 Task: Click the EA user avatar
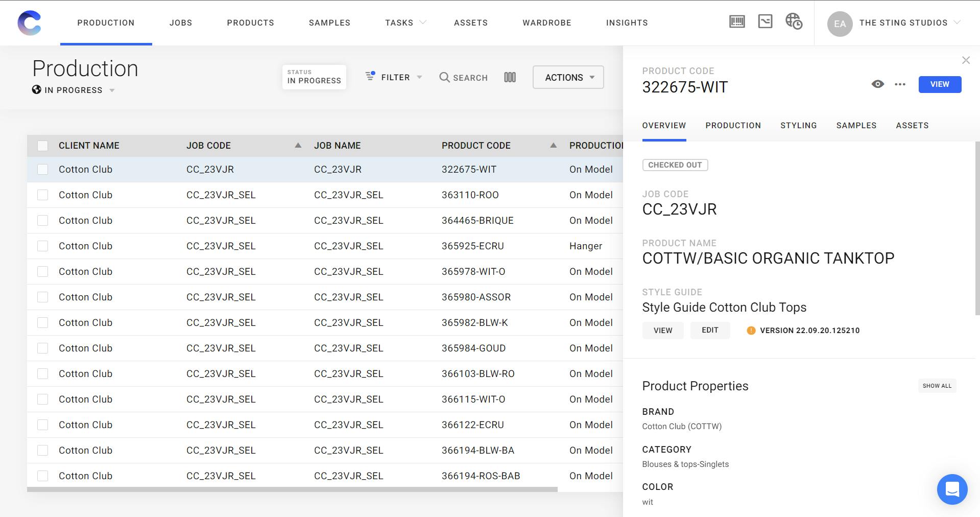(840, 24)
